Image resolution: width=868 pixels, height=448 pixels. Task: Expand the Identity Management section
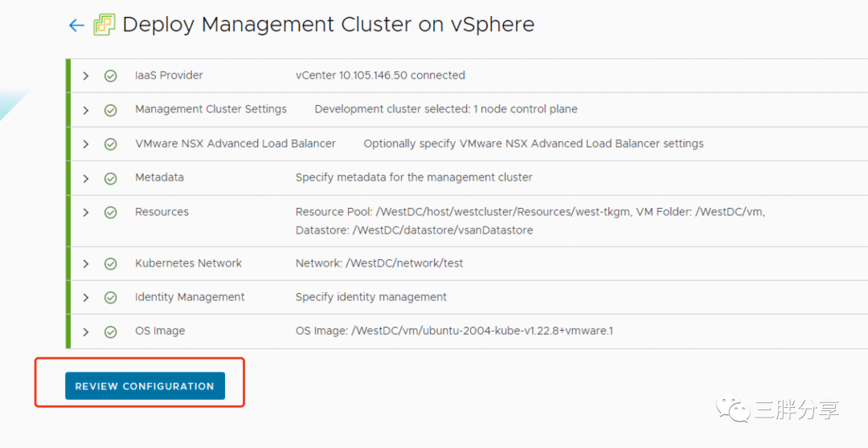click(86, 298)
